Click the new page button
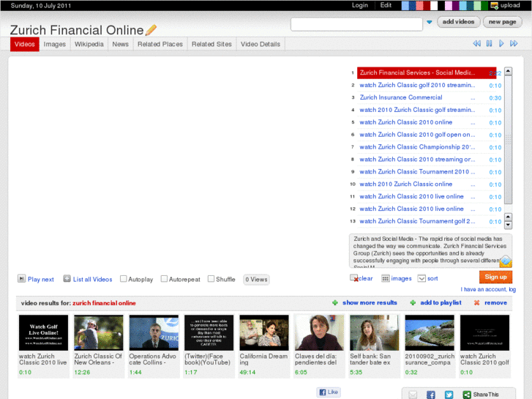 tap(503, 22)
